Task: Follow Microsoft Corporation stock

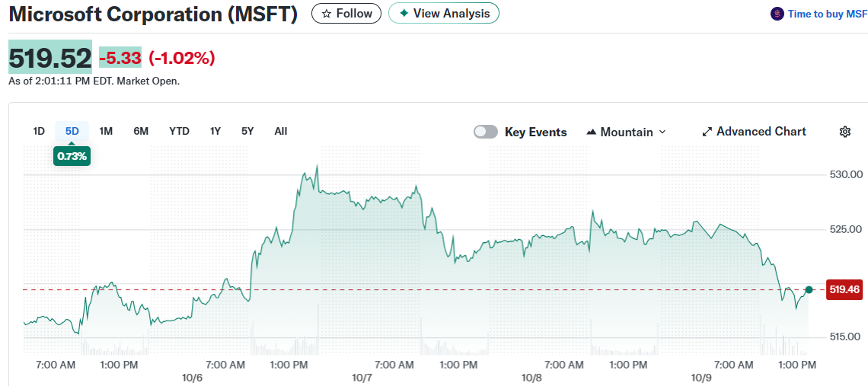Action: [346, 14]
